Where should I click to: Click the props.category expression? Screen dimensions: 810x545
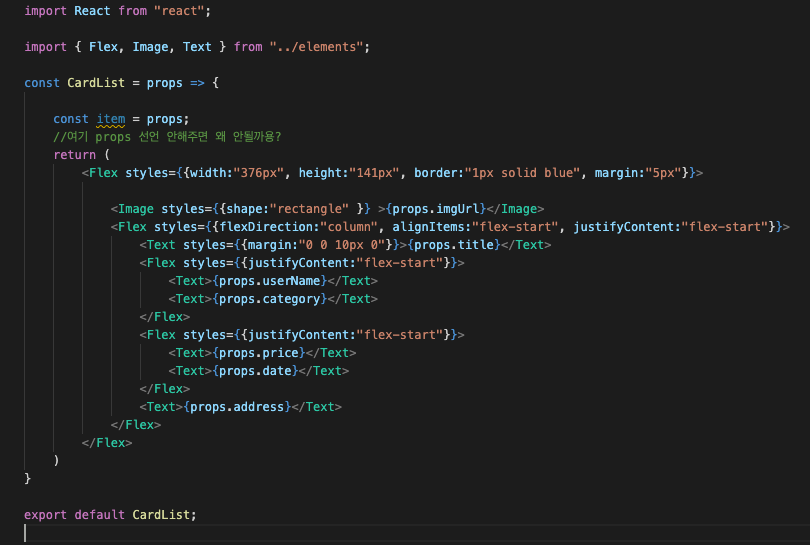click(x=270, y=299)
